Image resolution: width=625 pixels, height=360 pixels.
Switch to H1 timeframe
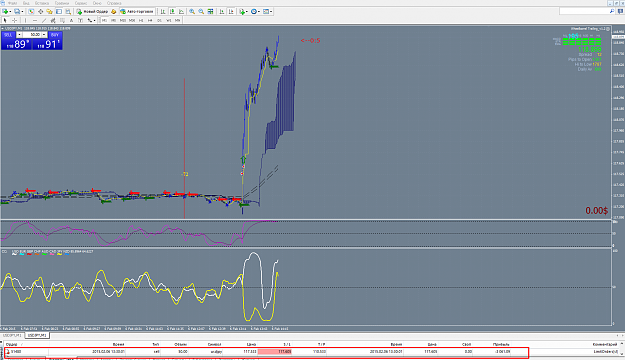pos(141,20)
